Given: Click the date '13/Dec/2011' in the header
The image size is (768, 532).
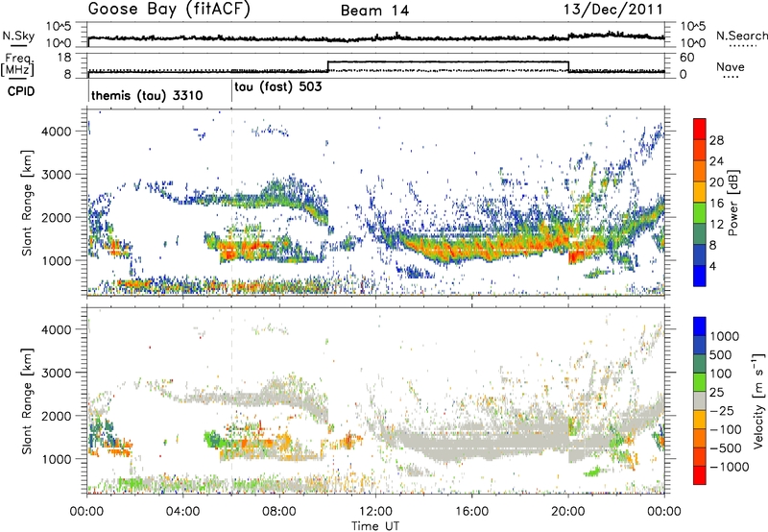Looking at the screenshot, I should point(613,9).
